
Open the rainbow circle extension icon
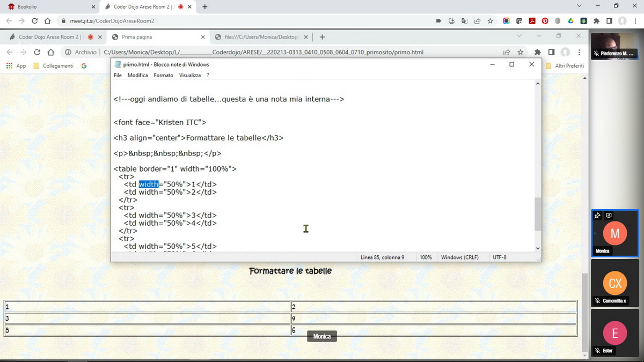pyautogui.click(x=506, y=21)
